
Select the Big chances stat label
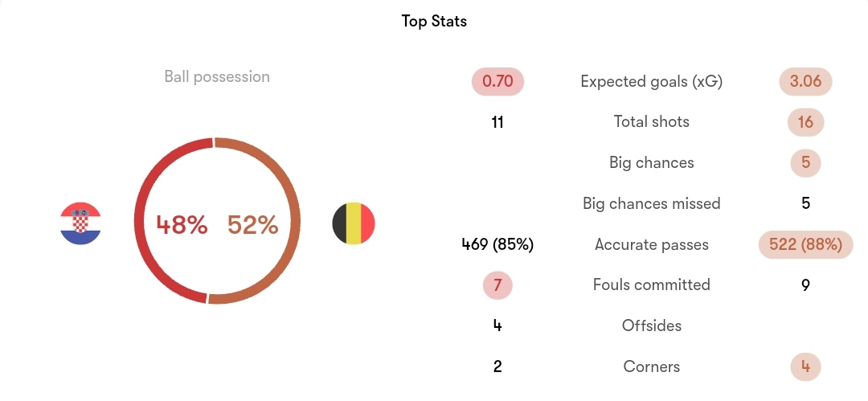(652, 163)
